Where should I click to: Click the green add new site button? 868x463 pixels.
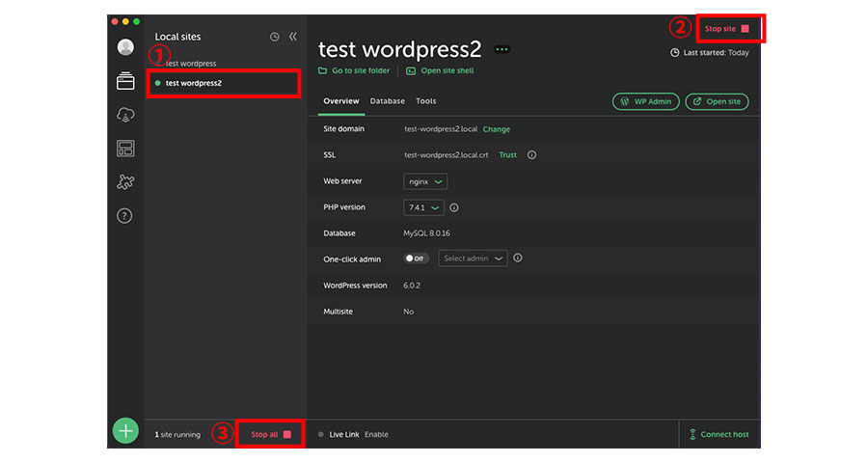[x=125, y=430]
